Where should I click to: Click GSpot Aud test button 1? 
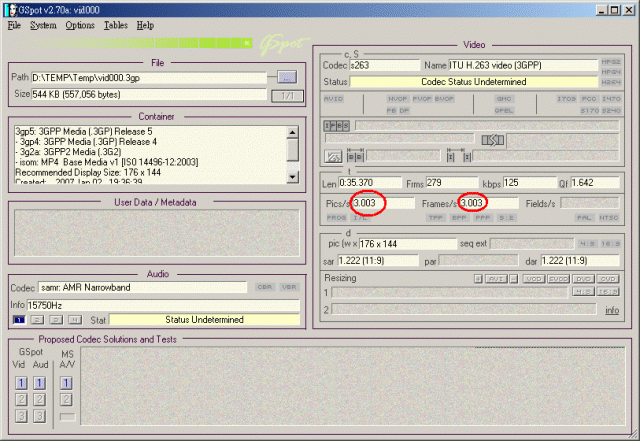[x=39, y=383]
